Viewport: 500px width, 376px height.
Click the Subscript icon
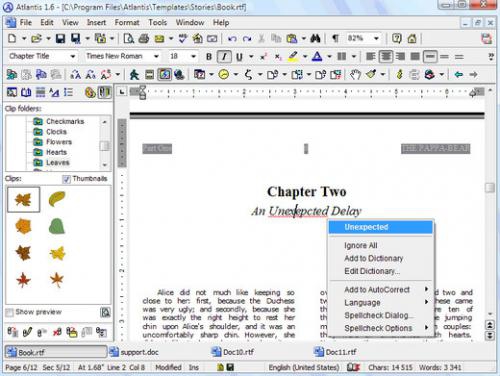pyautogui.click(x=278, y=57)
